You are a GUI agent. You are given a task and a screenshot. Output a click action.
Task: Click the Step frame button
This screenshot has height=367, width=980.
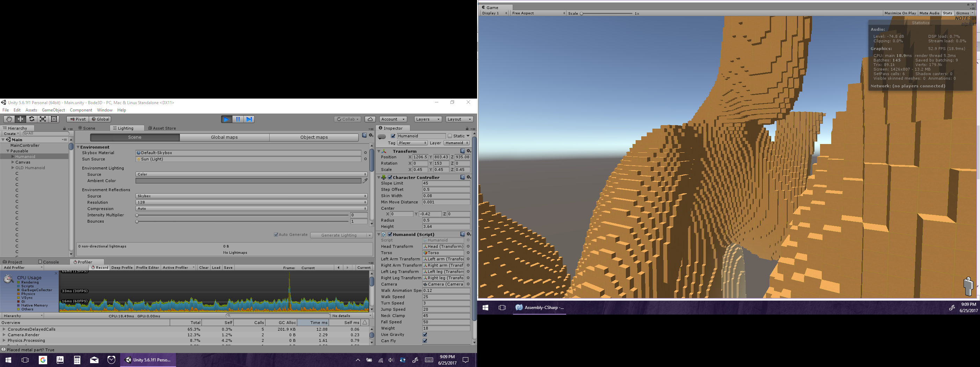click(x=249, y=119)
